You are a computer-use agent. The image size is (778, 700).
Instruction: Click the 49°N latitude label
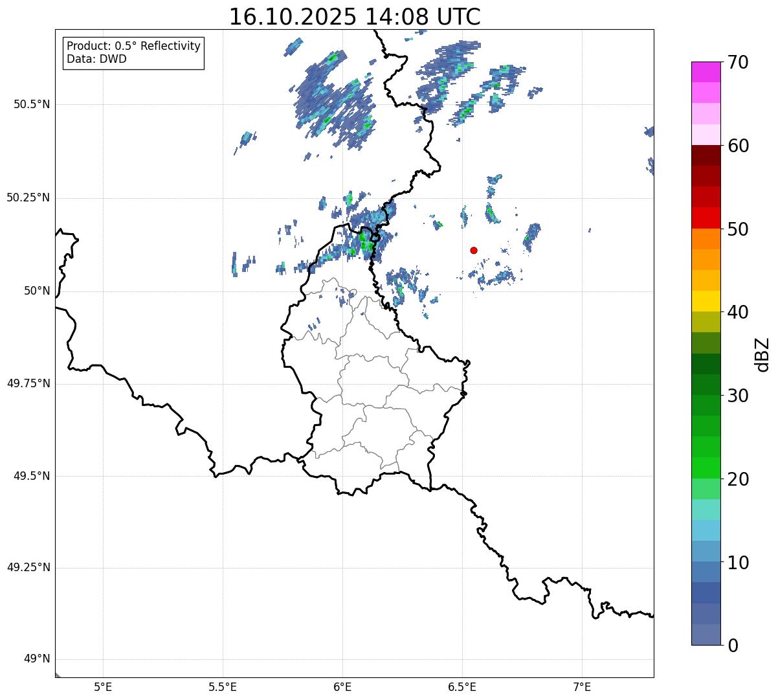point(37,659)
